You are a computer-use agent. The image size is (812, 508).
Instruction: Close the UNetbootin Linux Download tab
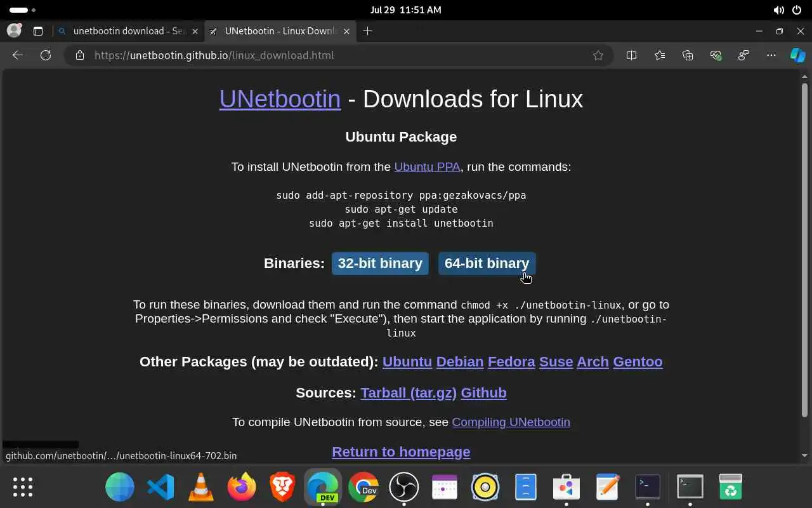(346, 31)
